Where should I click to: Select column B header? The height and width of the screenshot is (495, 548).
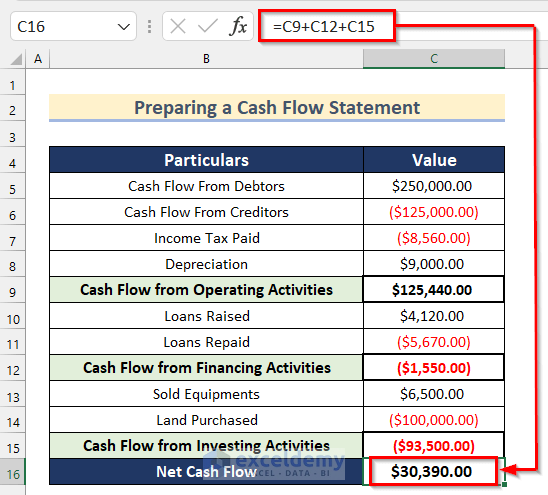coord(206,59)
